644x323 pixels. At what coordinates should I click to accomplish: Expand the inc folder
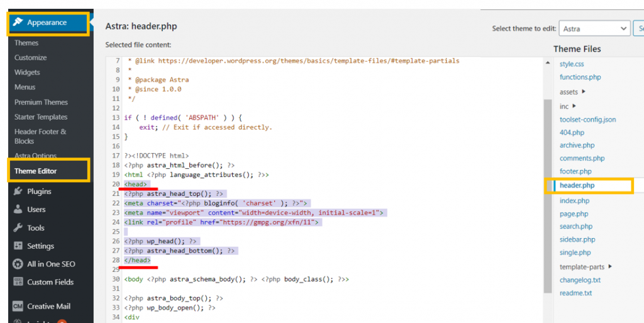pos(574,106)
